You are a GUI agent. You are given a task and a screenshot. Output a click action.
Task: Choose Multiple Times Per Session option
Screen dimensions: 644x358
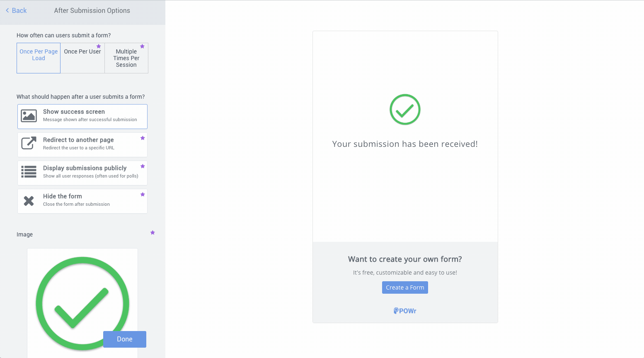coord(126,58)
